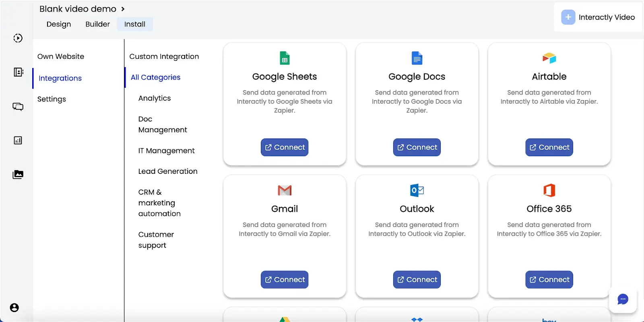644x322 pixels.
Task: Open the user account profile icon
Action: 14,308
